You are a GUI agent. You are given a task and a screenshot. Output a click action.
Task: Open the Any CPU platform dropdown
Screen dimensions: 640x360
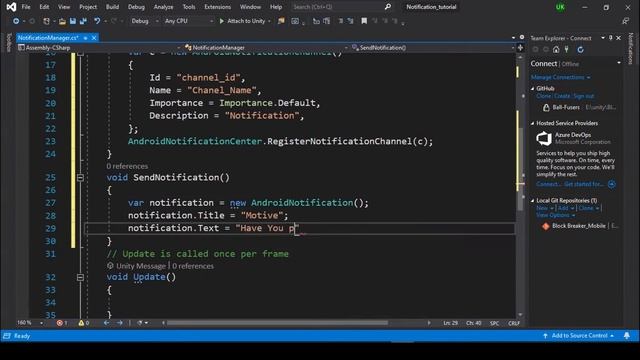[188, 21]
